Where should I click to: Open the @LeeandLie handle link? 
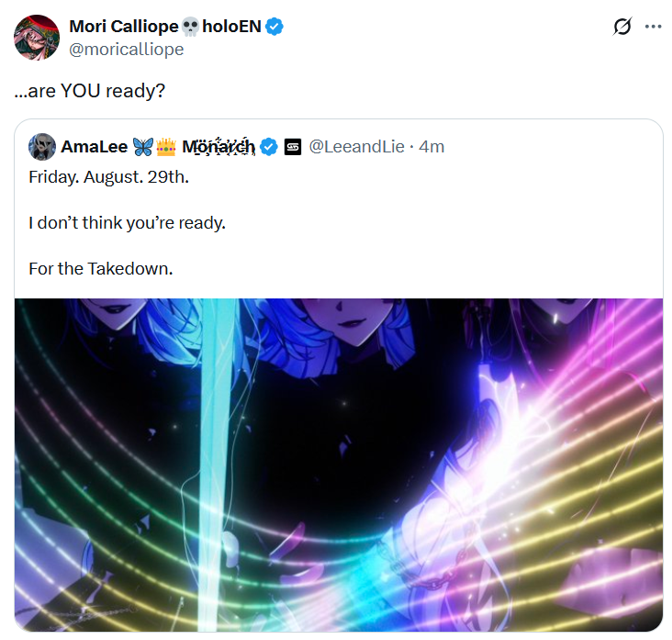tap(356, 147)
